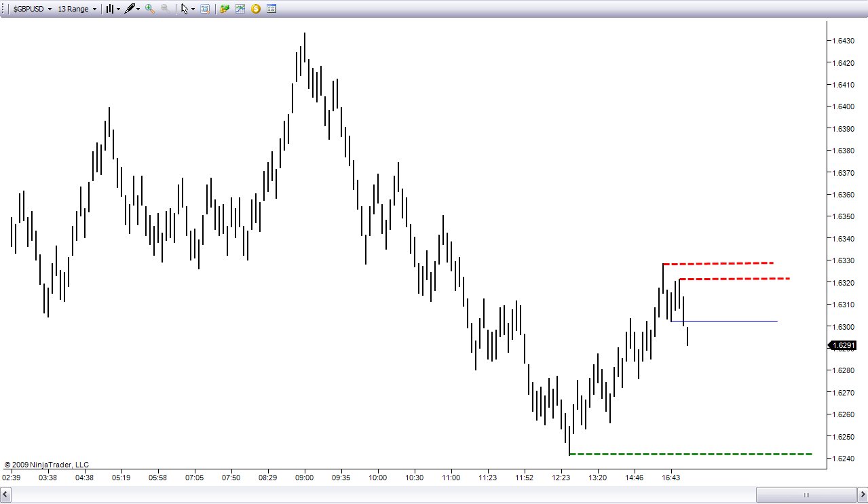The height and width of the screenshot is (504, 868).
Task: Click the 1.6240 price axis label
Action: 843,459
